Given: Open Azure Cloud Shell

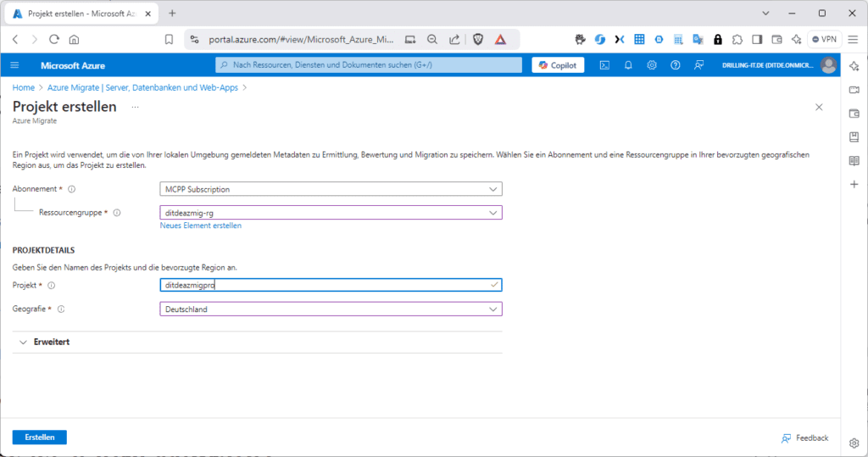Looking at the screenshot, I should 604,65.
